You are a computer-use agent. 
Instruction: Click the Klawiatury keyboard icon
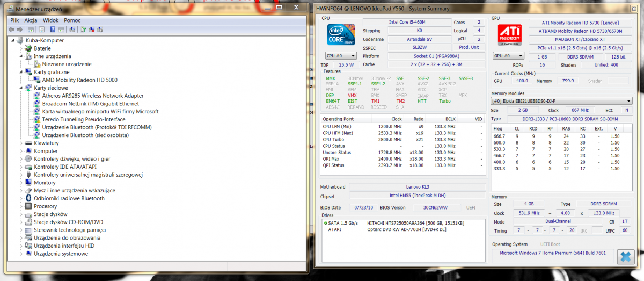[29, 143]
